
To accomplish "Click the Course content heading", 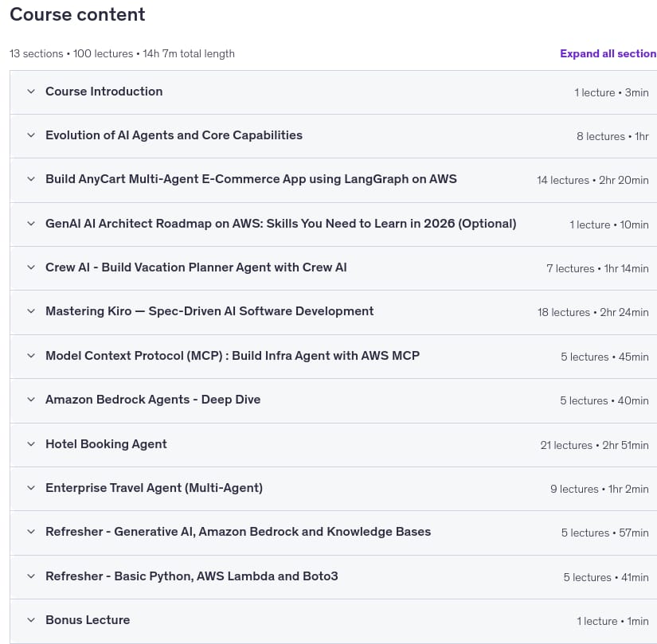I will [x=77, y=14].
